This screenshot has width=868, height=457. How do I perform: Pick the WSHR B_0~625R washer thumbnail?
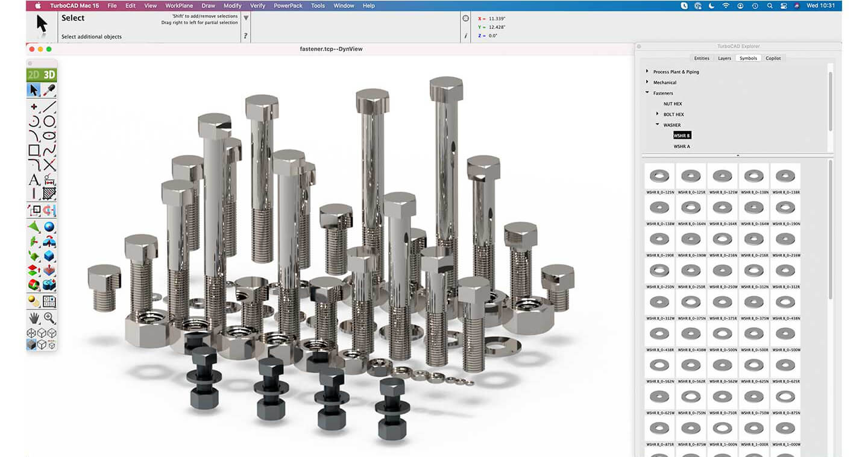pos(785,365)
